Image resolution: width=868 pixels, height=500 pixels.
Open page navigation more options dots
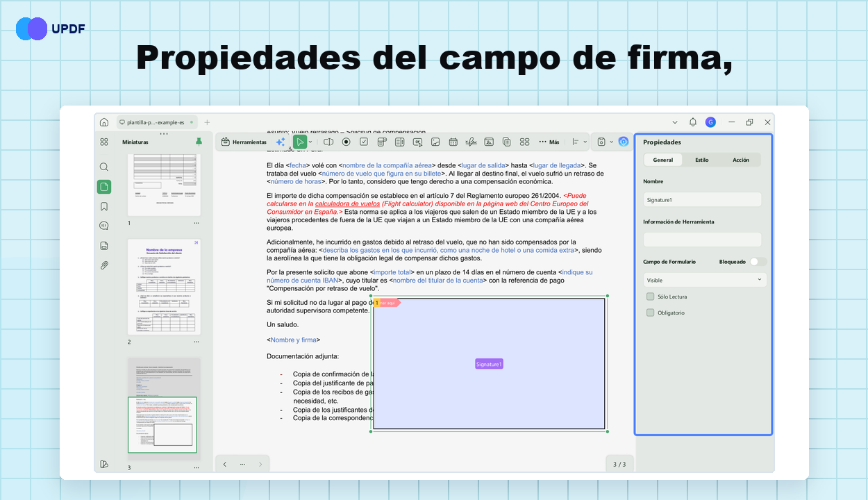pyautogui.click(x=242, y=464)
